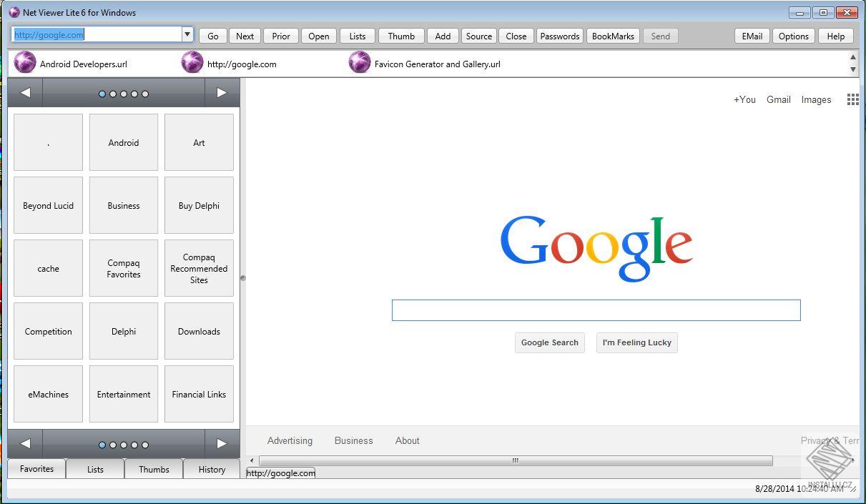866x504 pixels.
Task: Select the http://google.com page tab
Action: pos(281,473)
